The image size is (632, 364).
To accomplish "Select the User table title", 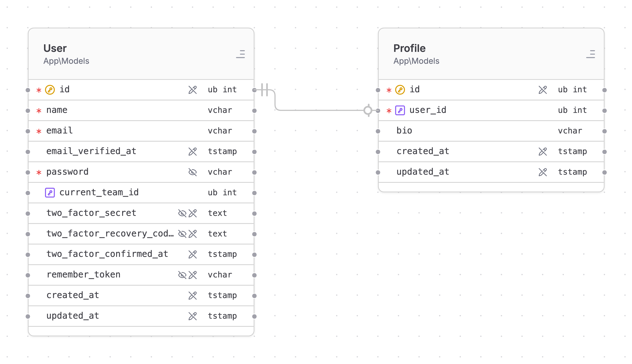I will point(55,48).
